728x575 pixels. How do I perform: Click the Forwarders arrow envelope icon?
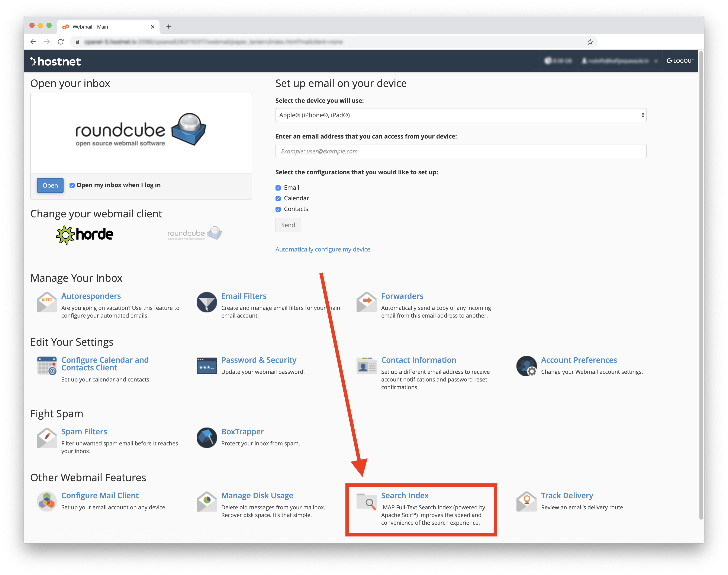[367, 302]
